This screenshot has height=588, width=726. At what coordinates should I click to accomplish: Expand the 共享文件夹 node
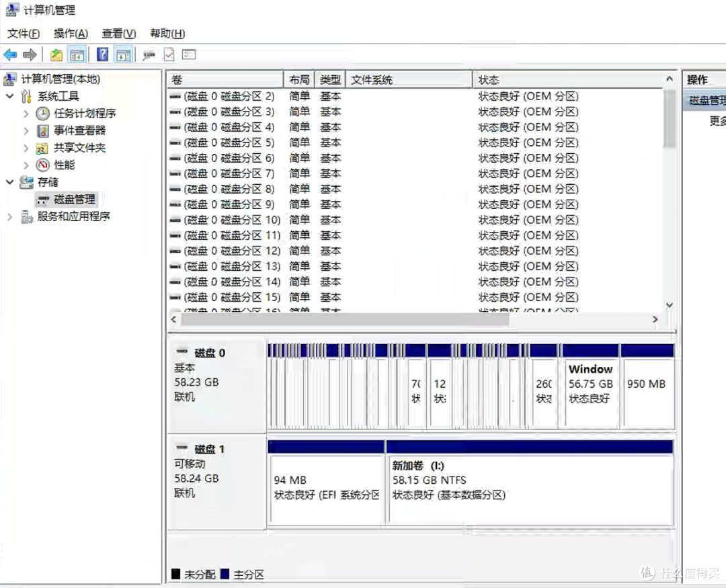[26, 148]
